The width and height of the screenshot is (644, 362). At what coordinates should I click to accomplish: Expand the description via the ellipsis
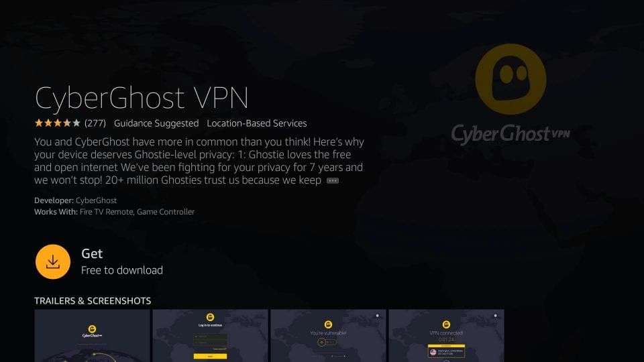tap(333, 180)
